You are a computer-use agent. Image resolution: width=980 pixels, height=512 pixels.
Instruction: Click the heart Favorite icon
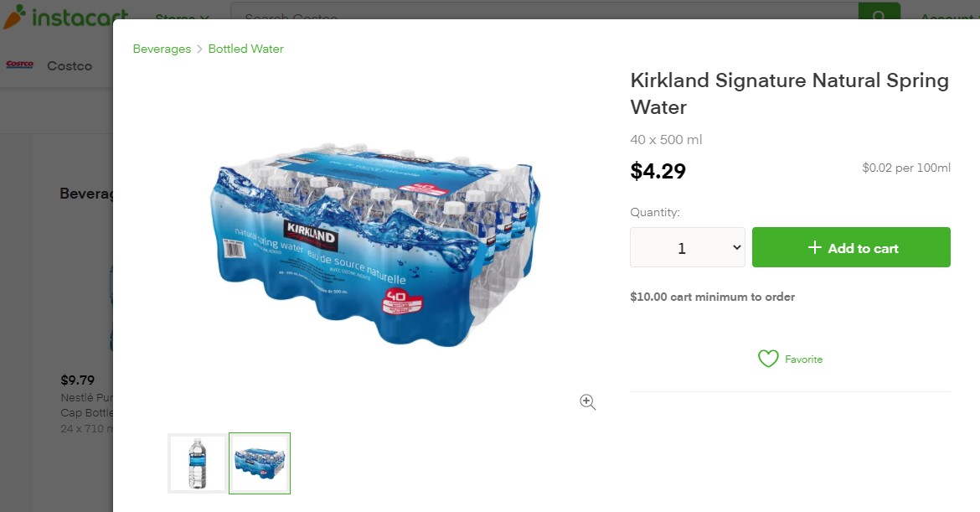tap(768, 359)
